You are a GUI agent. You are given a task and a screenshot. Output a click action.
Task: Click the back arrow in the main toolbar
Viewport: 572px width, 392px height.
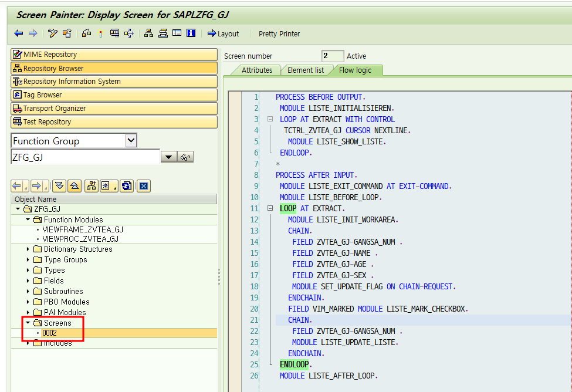(x=18, y=33)
